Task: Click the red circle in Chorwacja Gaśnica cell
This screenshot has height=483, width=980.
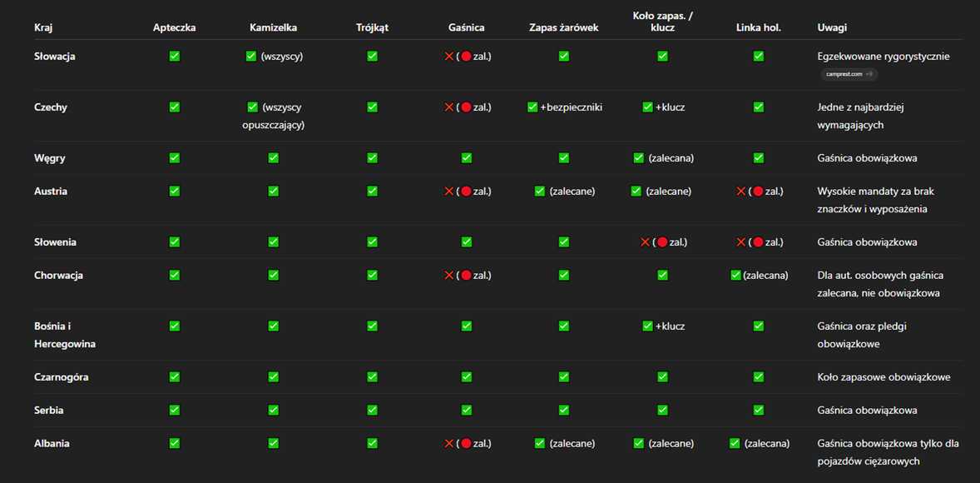Action: [466, 276]
